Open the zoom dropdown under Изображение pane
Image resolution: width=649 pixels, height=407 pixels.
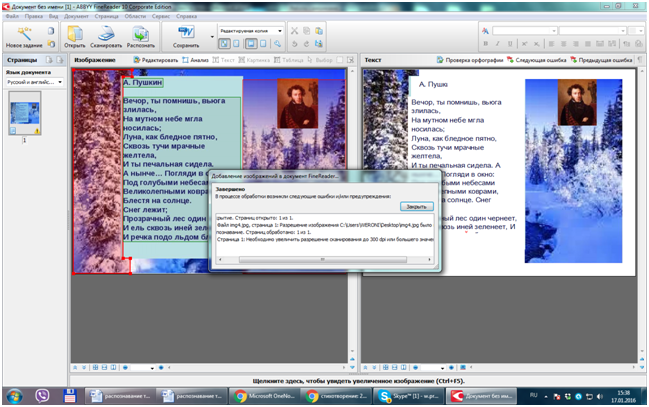[143, 368]
